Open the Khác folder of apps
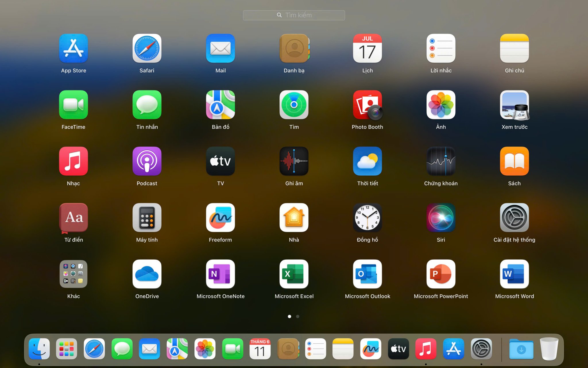Viewport: 588px width, 368px height. point(73,274)
